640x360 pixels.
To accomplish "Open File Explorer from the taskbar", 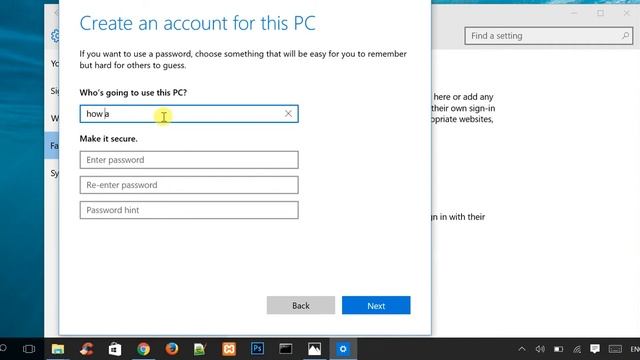I will (58, 349).
